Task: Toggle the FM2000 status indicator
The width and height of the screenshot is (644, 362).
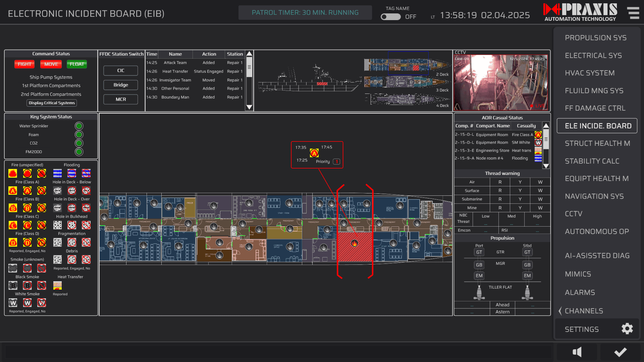Action: pyautogui.click(x=79, y=152)
